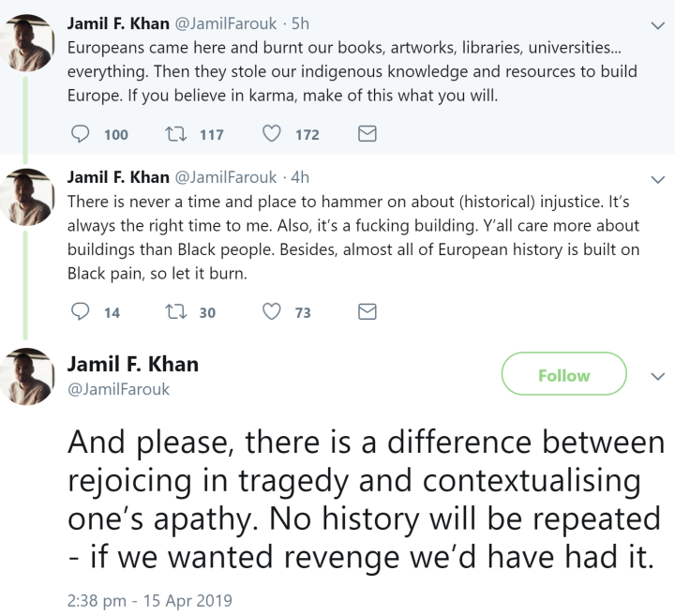Send first tweet via direct message envelope
Image resolution: width=675 pixels, height=616 pixels.
click(367, 134)
